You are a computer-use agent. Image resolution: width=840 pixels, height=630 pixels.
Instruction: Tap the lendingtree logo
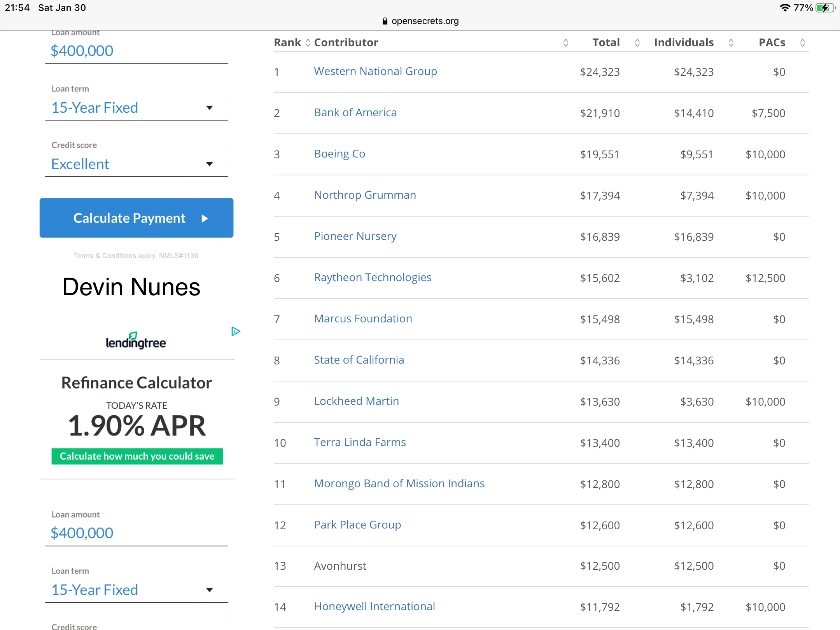point(136,341)
